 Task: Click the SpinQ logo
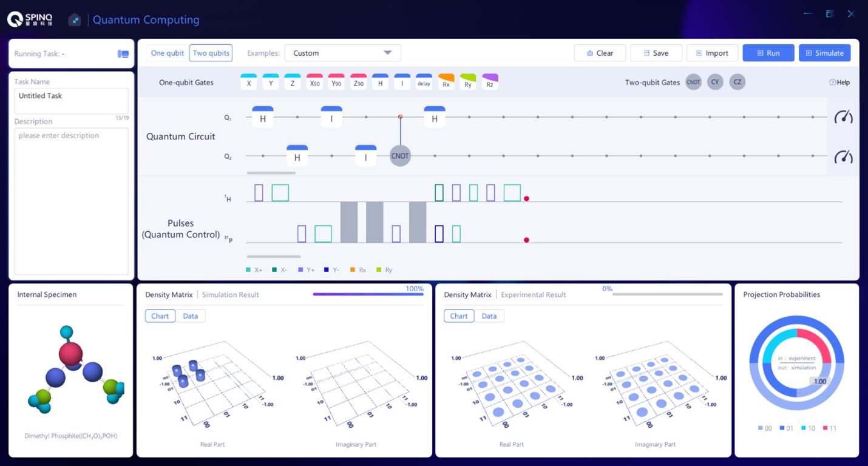tap(30, 19)
